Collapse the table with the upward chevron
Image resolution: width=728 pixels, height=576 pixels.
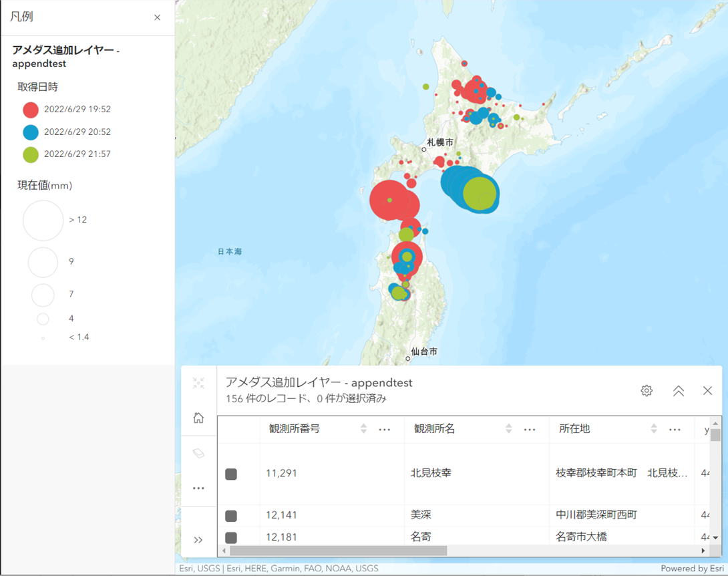(678, 390)
